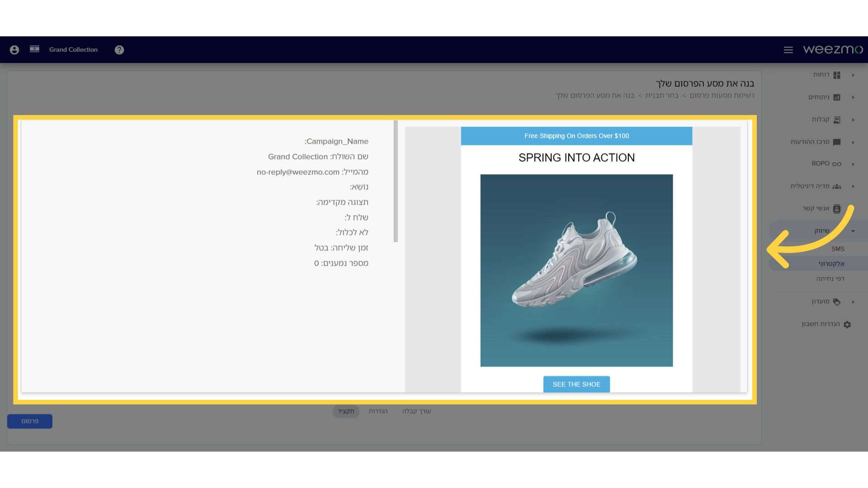Click the SEE THE SHOE button
The height and width of the screenshot is (488, 868).
point(576,384)
